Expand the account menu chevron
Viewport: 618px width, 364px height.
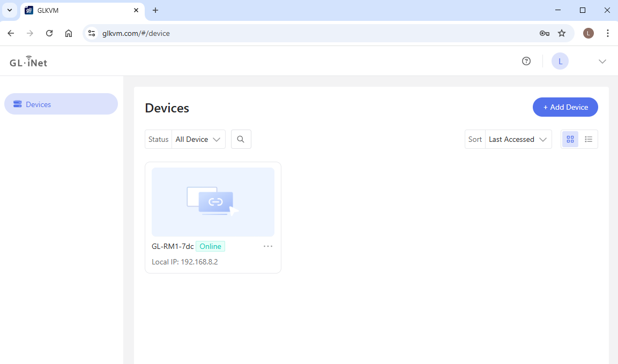click(x=602, y=62)
